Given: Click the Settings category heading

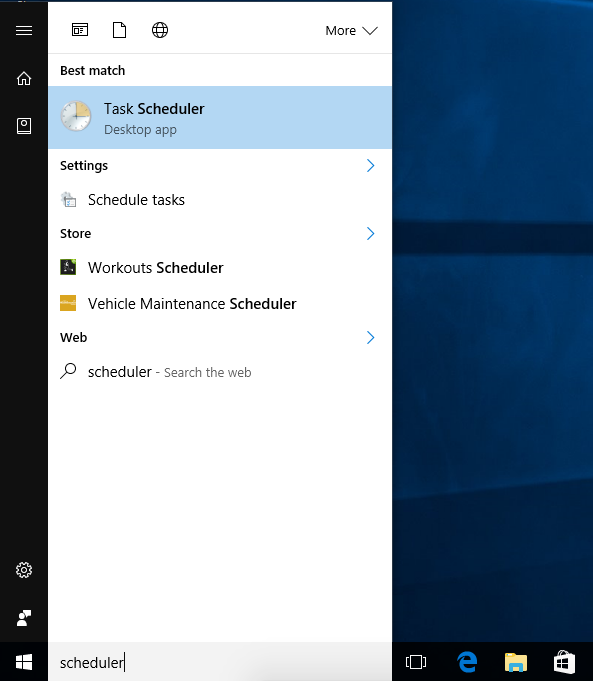Looking at the screenshot, I should coord(84,165).
